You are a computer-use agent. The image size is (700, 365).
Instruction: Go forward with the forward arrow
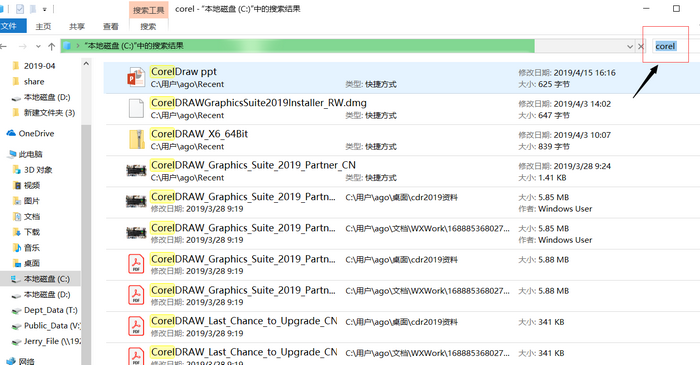[22, 46]
